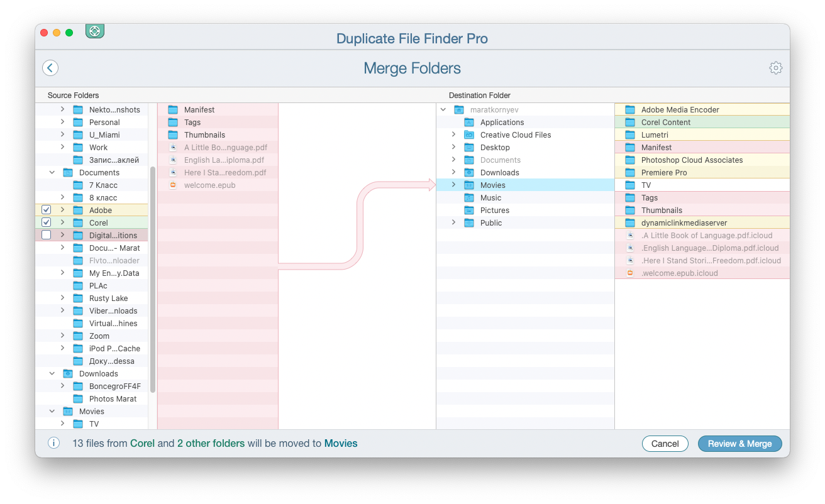Select .English Language...Diploma.pdf.icloud file
825x504 pixels.
pyautogui.click(x=702, y=248)
